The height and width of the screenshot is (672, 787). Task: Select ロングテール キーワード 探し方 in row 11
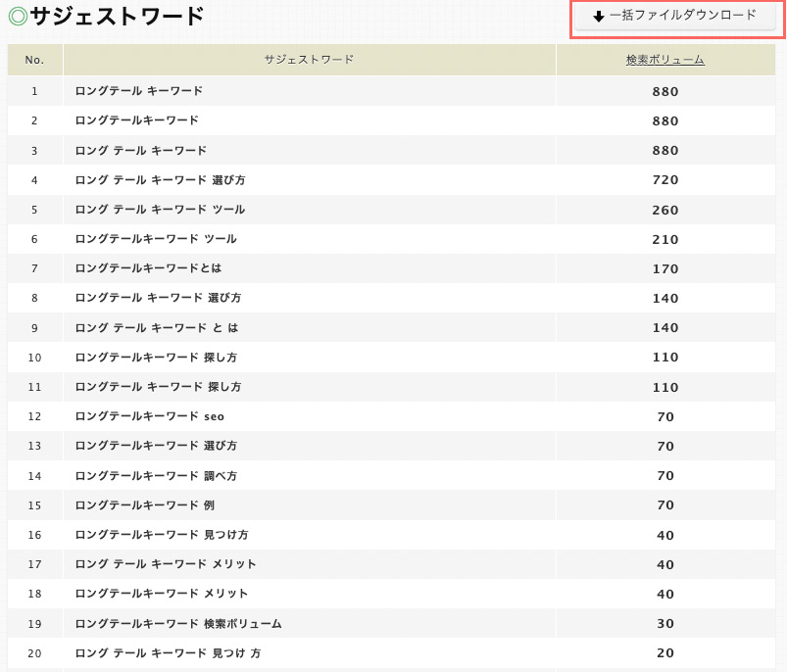point(158,387)
